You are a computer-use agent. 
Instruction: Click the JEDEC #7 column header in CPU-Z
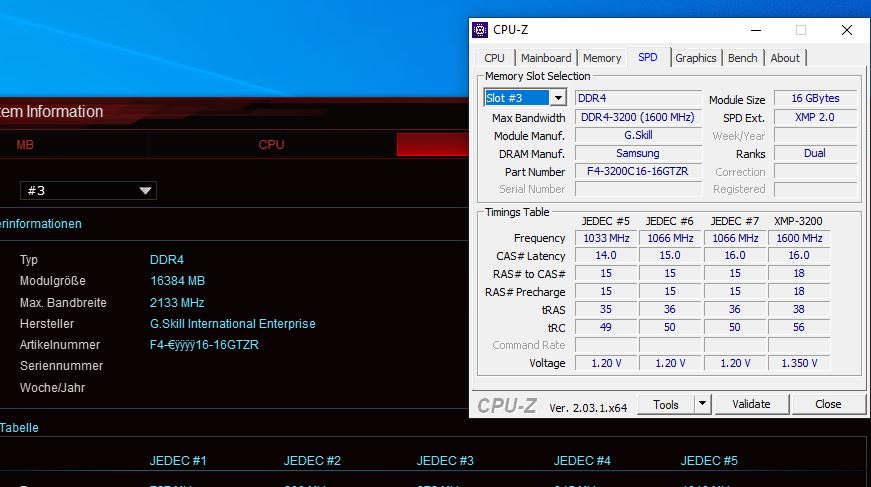click(x=734, y=221)
